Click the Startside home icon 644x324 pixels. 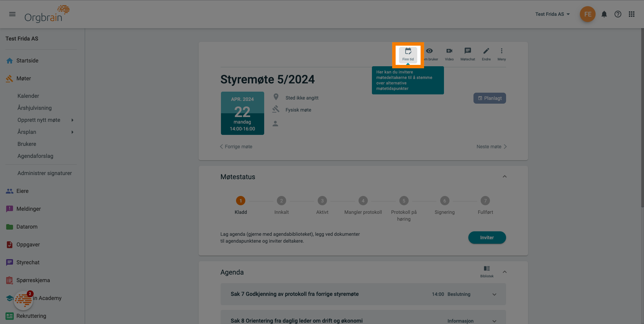pyautogui.click(x=10, y=60)
